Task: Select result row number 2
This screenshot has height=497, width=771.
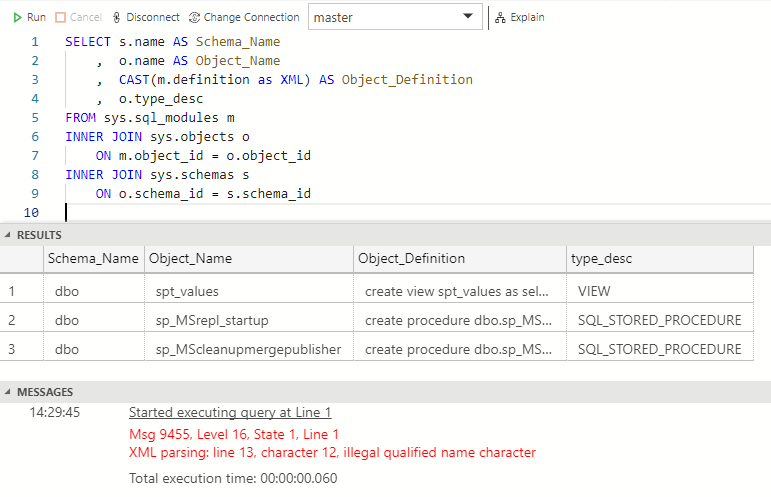Action: [13, 320]
